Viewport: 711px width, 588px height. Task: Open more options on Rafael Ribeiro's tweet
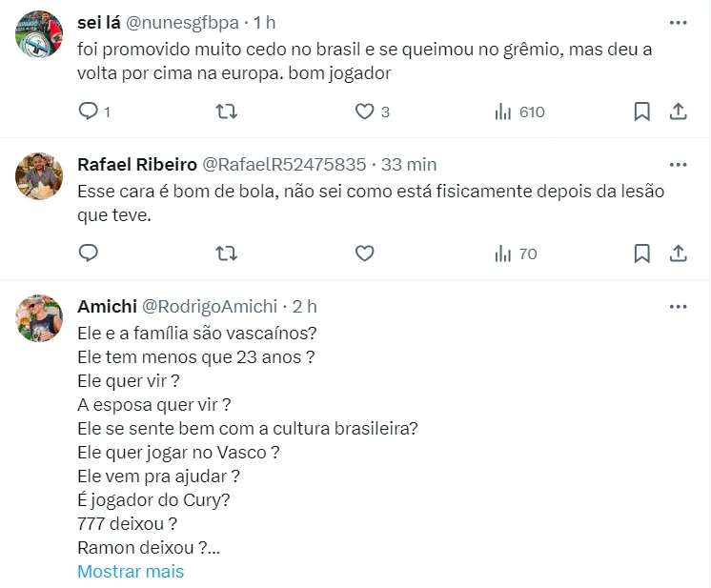(679, 164)
